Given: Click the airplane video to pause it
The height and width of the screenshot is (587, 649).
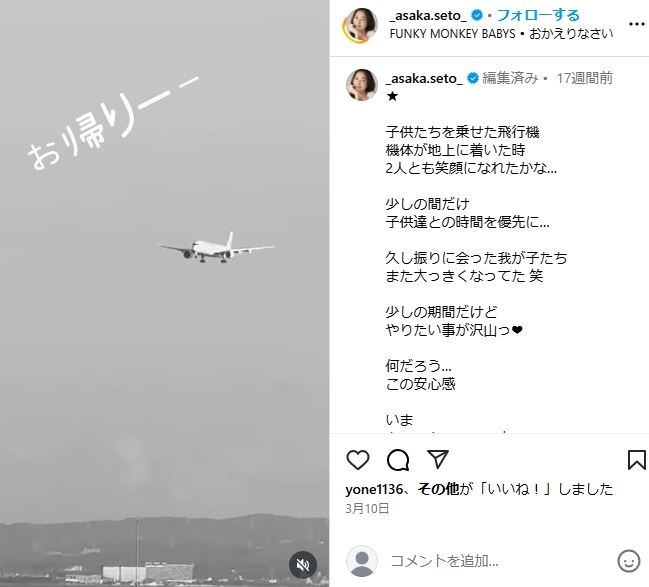Looking at the screenshot, I should (164, 294).
